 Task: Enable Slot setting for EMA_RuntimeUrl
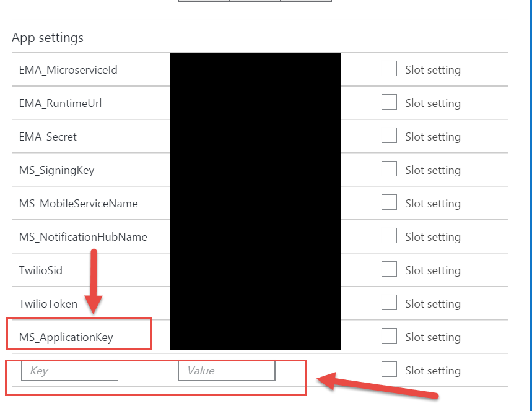click(x=389, y=102)
